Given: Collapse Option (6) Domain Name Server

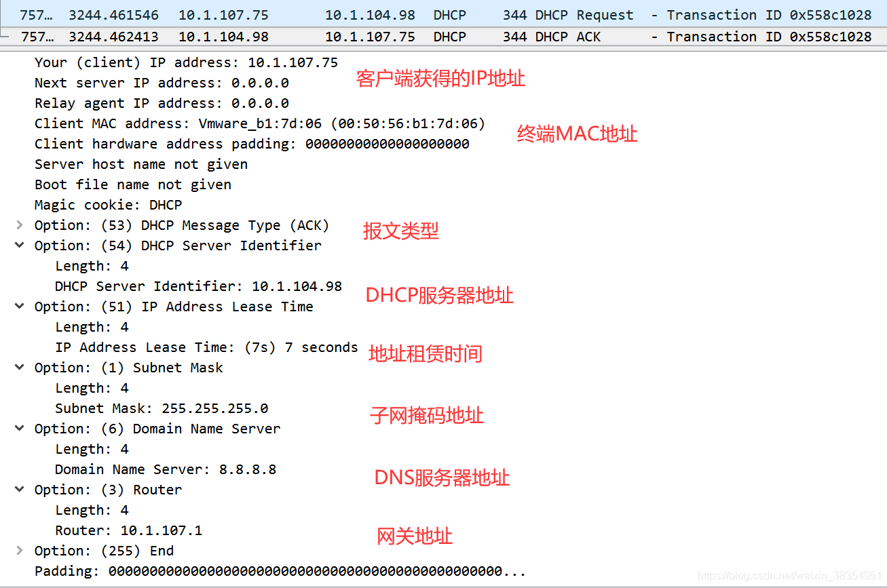Looking at the screenshot, I should (x=20, y=429).
